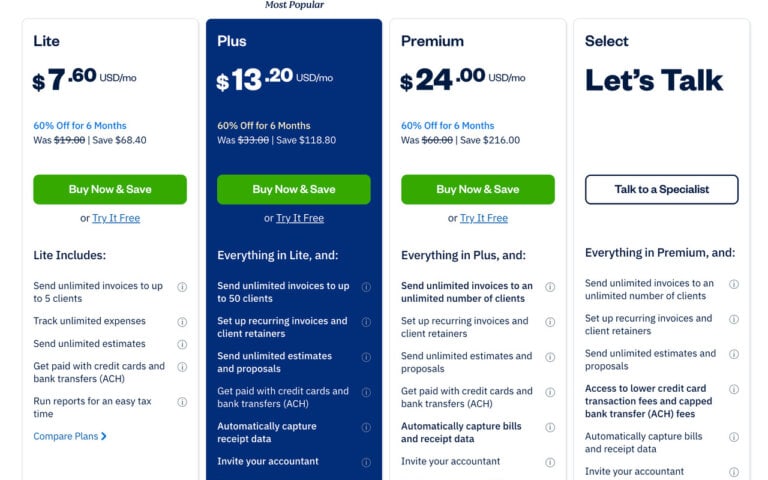The width and height of the screenshot is (768, 480).
Task: Open info icon for Access to lower credit card fees
Action: click(734, 389)
